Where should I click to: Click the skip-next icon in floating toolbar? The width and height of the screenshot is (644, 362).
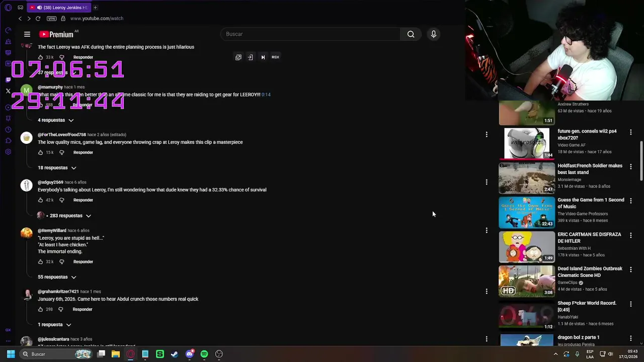click(263, 57)
